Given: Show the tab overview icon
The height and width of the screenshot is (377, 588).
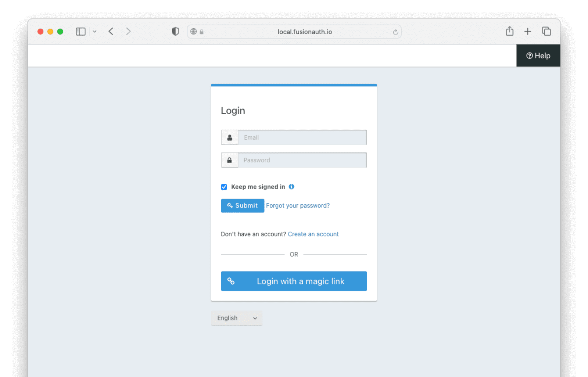Looking at the screenshot, I should tap(546, 32).
